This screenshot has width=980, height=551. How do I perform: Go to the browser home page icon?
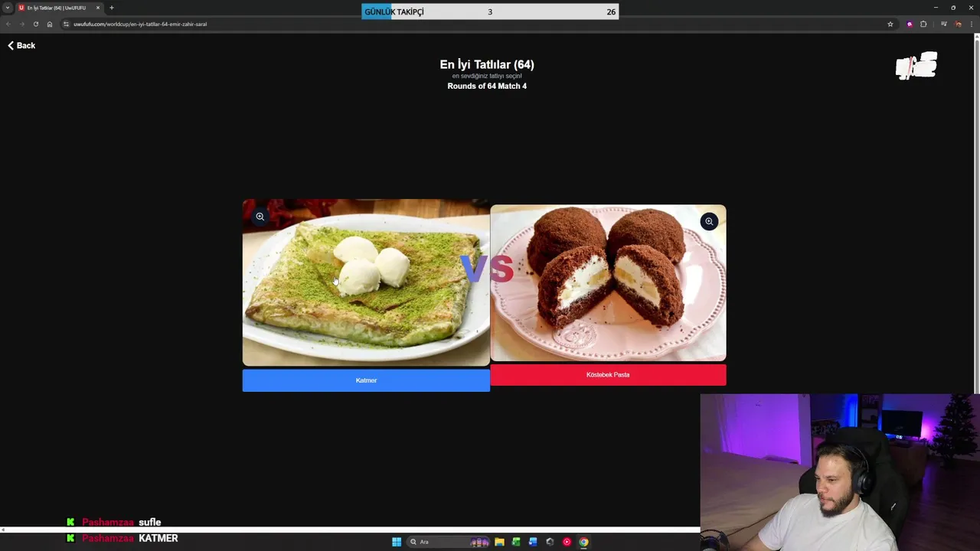pyautogui.click(x=50, y=24)
